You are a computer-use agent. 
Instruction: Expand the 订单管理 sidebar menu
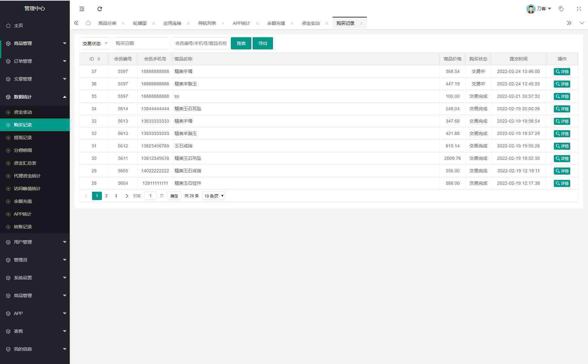35,61
